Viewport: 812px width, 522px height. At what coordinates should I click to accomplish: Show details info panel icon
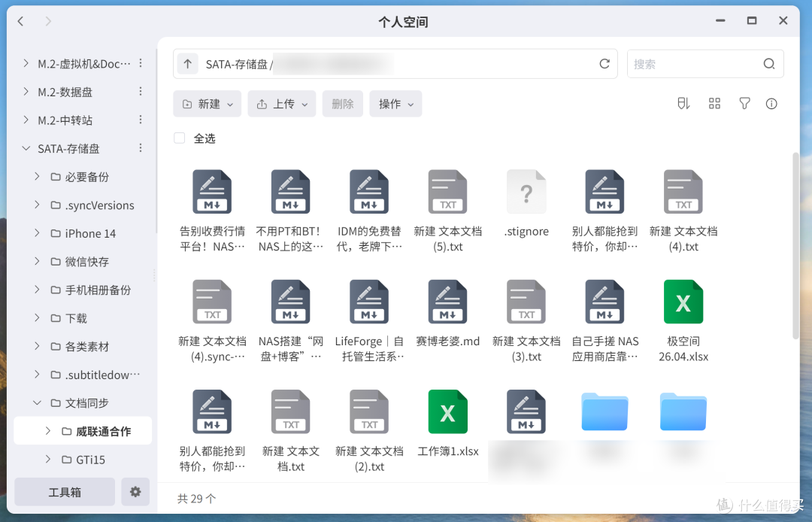[771, 104]
